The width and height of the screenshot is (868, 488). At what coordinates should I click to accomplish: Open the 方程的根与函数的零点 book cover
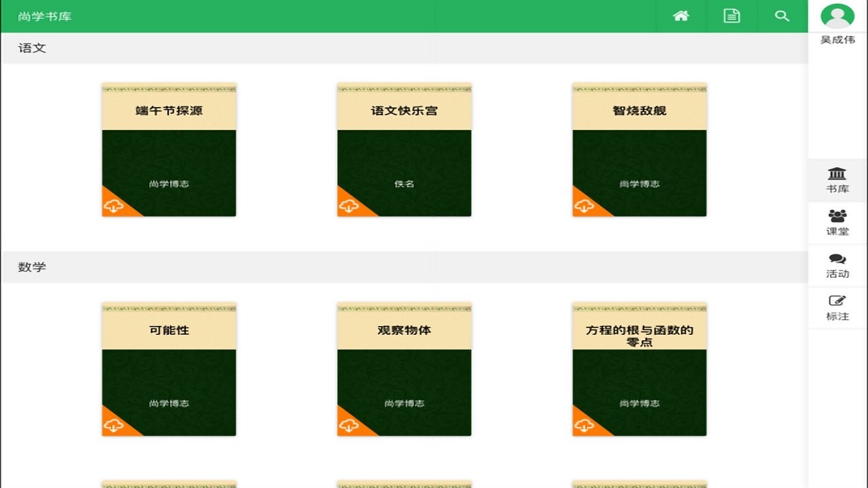point(639,369)
